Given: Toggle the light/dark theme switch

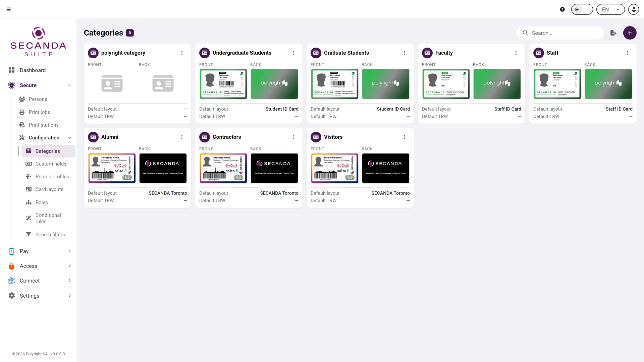Looking at the screenshot, I should [582, 9].
